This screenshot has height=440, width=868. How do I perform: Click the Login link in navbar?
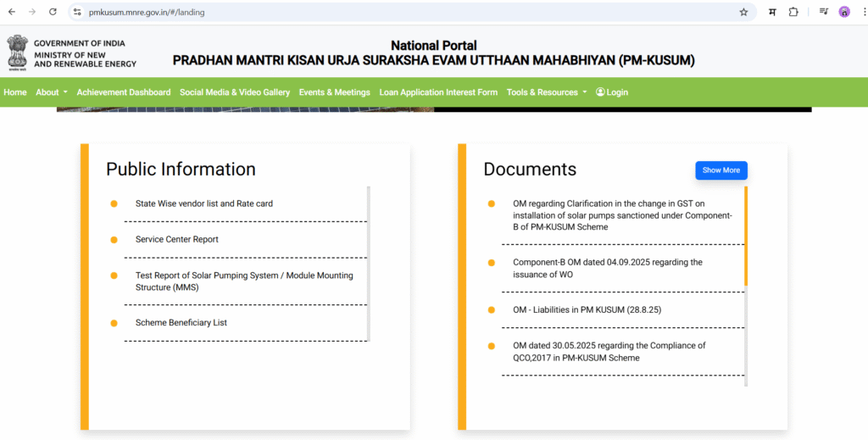pyautogui.click(x=612, y=92)
